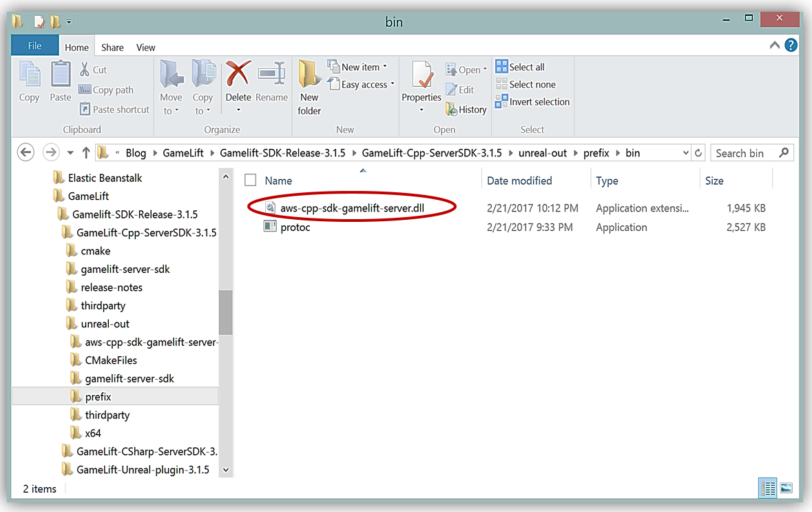The width and height of the screenshot is (812, 512).
Task: Click the Search bin input field
Action: tap(746, 153)
